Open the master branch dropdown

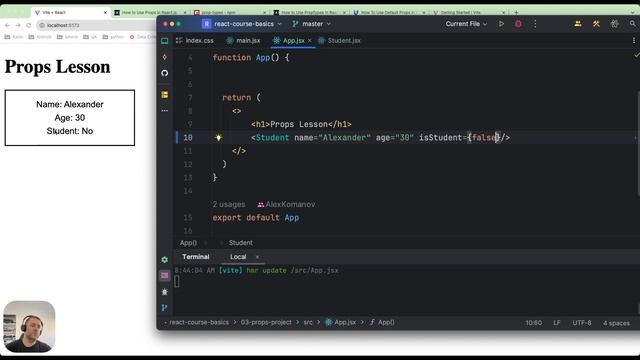coord(311,24)
